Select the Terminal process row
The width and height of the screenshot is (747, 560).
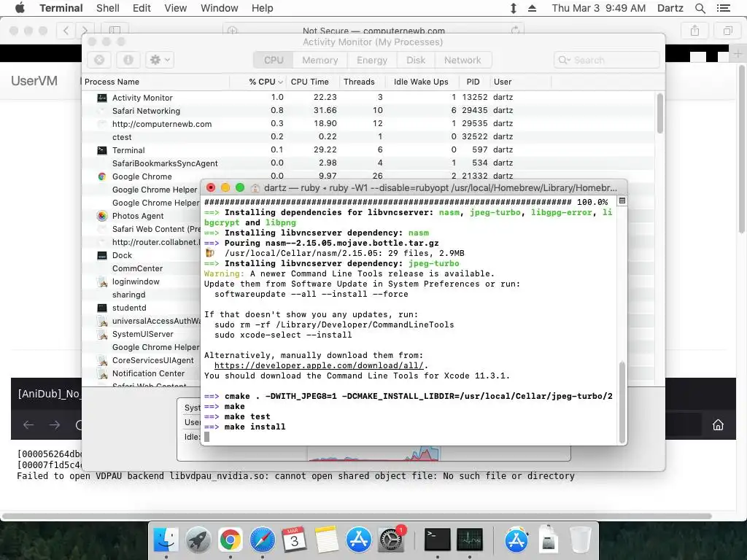point(368,150)
